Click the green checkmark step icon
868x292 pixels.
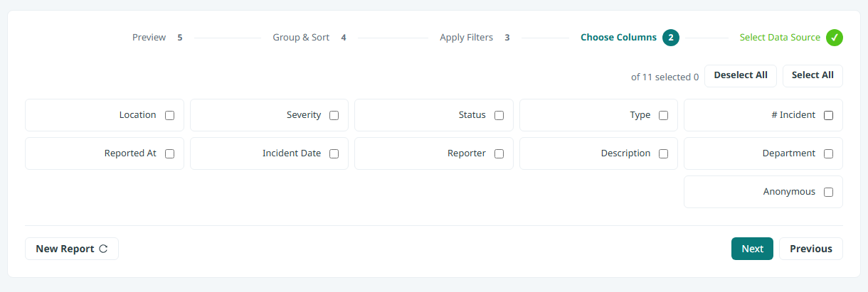pos(835,38)
